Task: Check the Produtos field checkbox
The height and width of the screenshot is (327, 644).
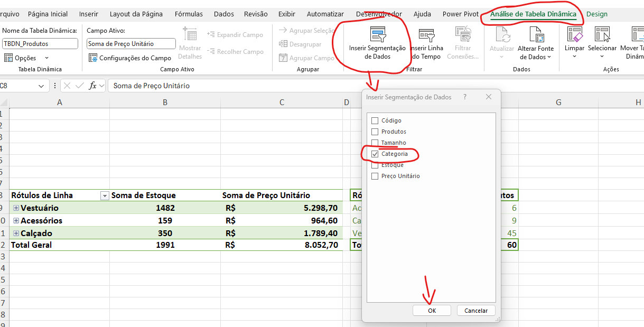Action: [375, 132]
